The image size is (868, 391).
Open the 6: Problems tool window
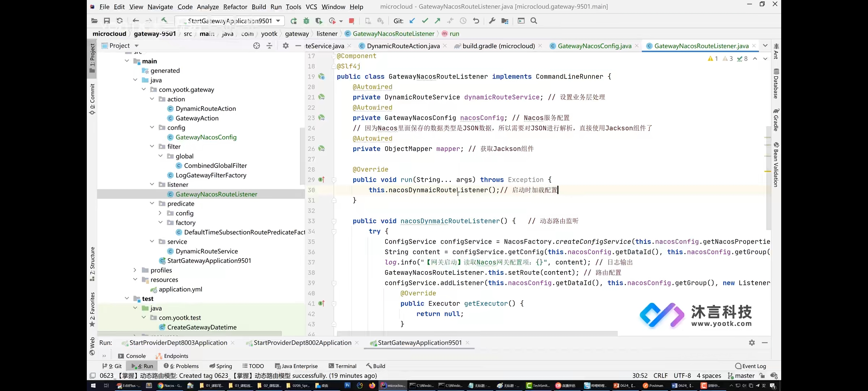181,366
